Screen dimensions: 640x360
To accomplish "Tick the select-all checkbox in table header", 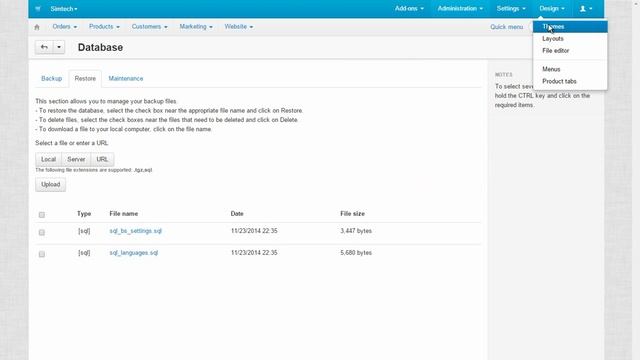I will (42, 215).
